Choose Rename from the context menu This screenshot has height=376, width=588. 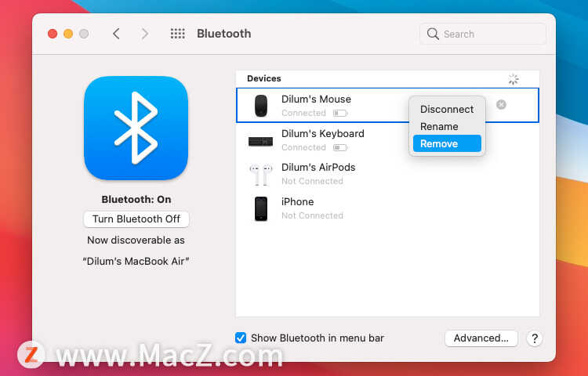(x=447, y=127)
